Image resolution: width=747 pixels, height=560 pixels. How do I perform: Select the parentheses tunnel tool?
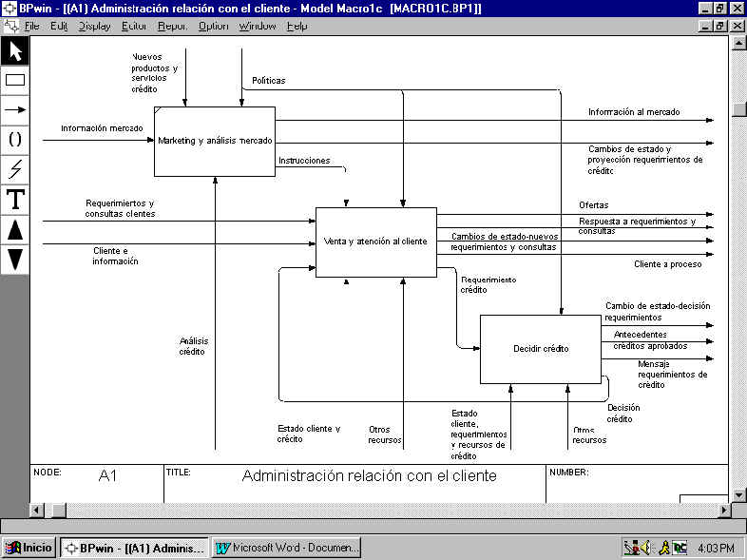coord(15,140)
